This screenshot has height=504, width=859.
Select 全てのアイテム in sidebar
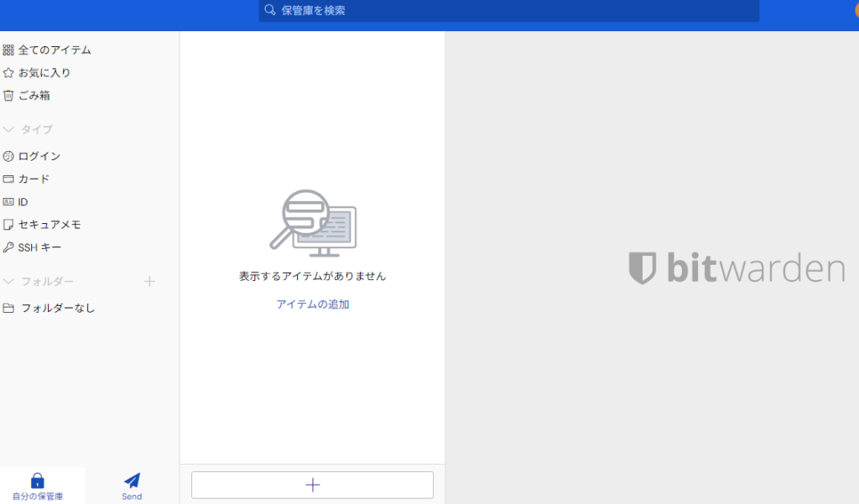(55, 50)
